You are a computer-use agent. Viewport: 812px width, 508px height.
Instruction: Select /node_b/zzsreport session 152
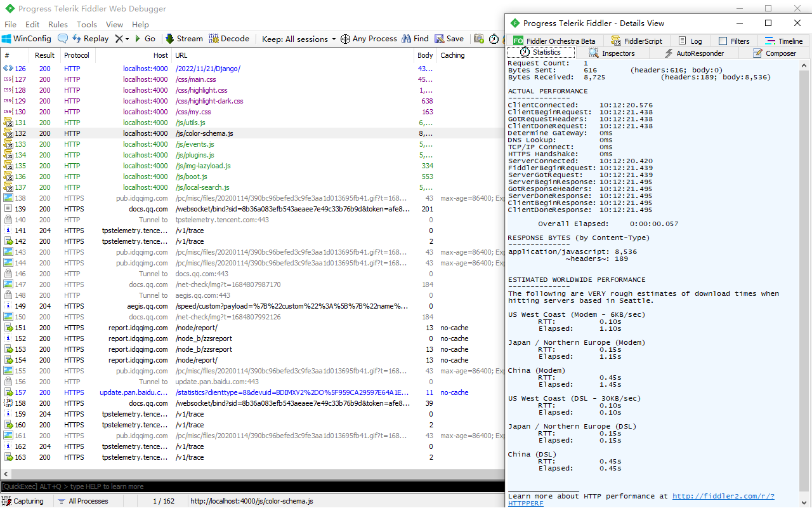[252, 338]
